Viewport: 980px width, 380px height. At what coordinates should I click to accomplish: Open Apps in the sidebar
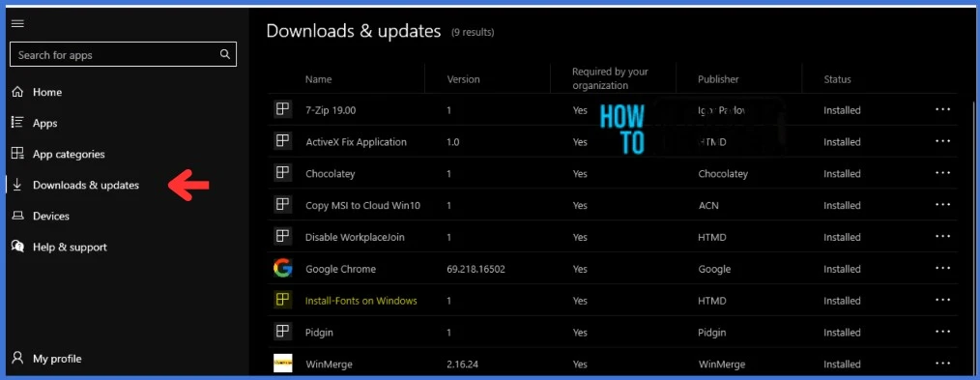pos(45,123)
